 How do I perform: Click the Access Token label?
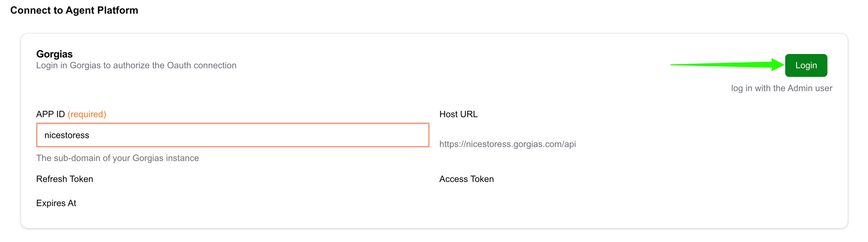point(466,179)
